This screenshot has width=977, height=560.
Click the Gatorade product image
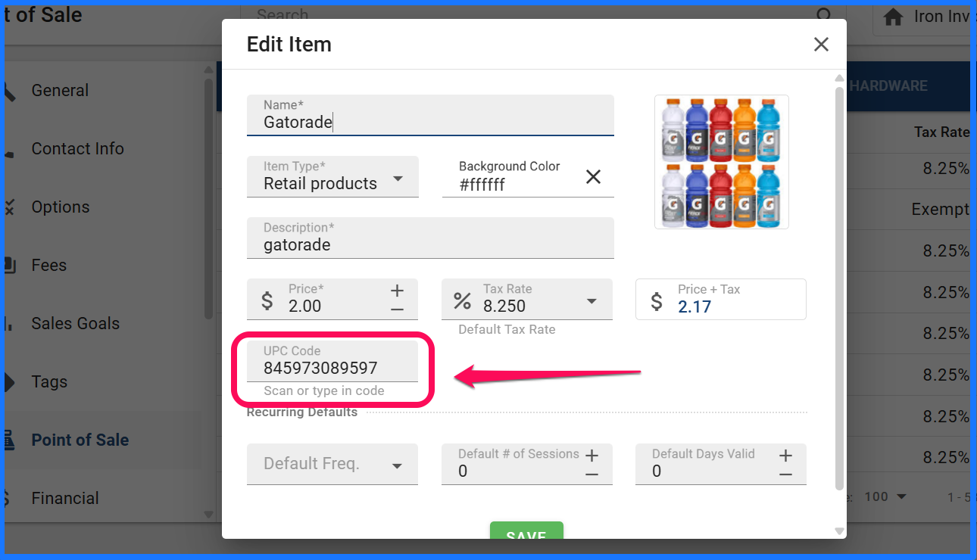pyautogui.click(x=722, y=162)
